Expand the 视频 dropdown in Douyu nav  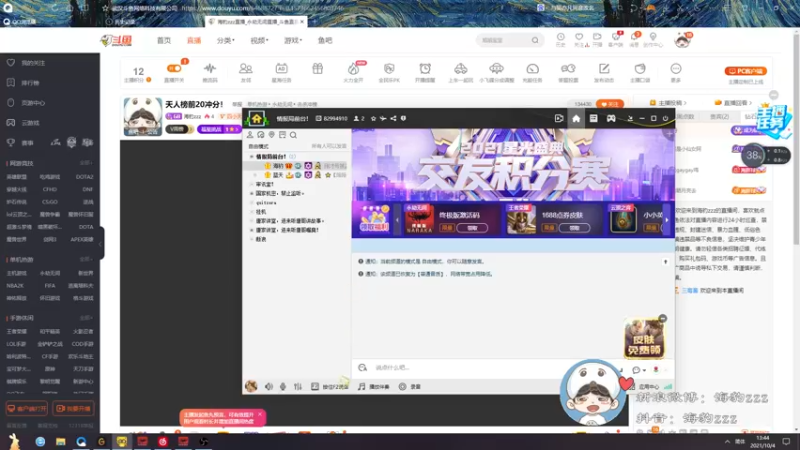(259, 40)
